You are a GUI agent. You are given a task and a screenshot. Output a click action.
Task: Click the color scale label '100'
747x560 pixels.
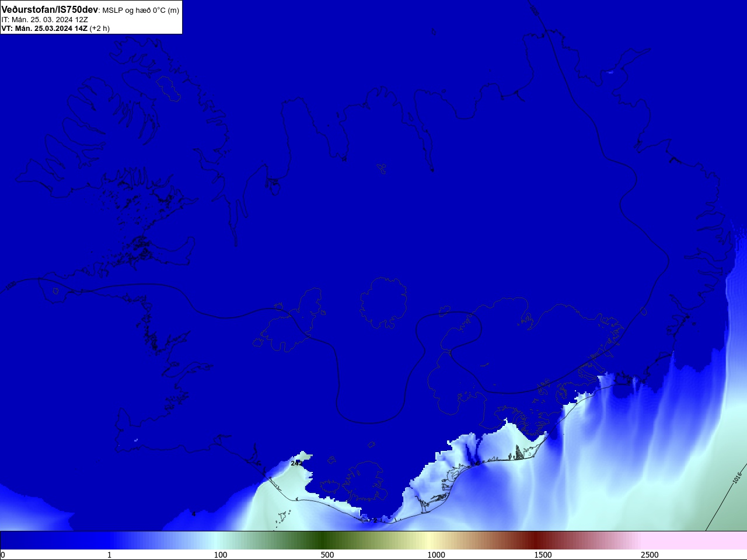[x=221, y=555]
